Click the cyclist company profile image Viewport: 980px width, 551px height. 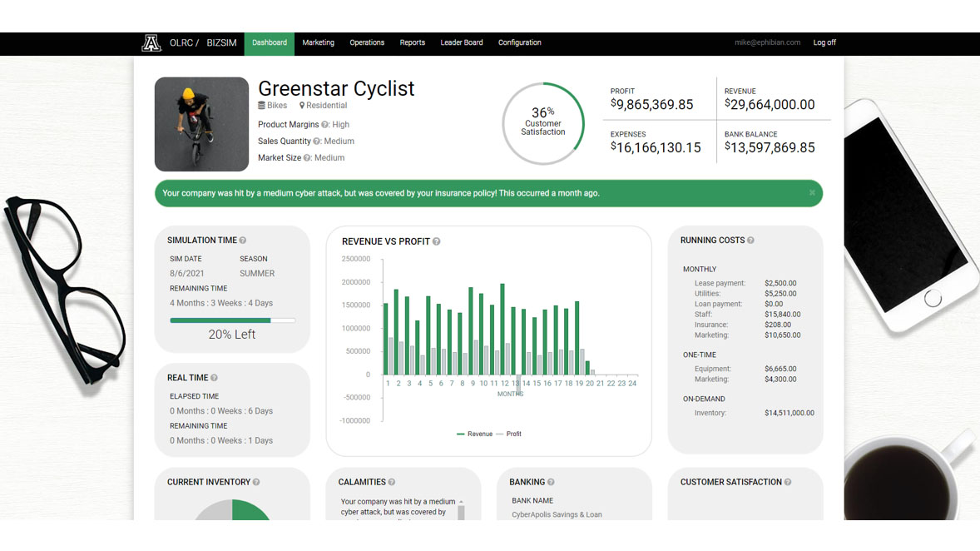(x=201, y=124)
